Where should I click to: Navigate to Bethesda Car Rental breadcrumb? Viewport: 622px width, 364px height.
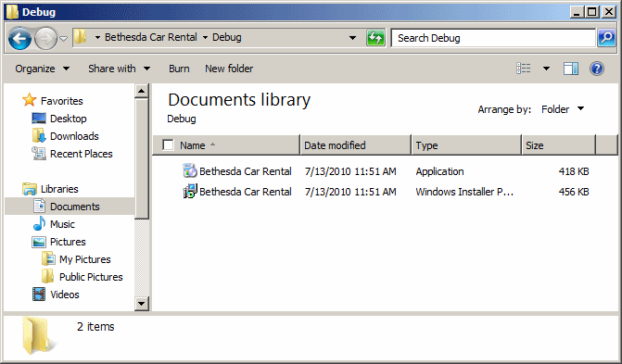coord(151,37)
